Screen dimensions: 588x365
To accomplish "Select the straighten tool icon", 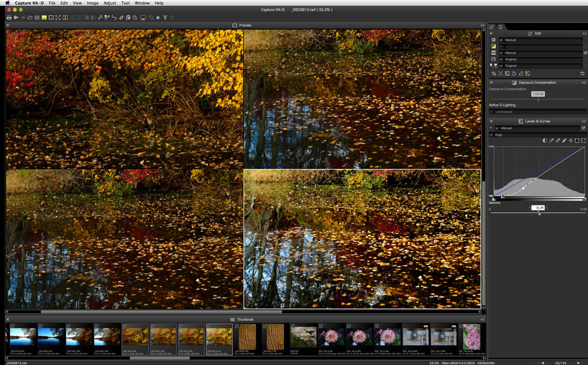I will click(x=114, y=18).
